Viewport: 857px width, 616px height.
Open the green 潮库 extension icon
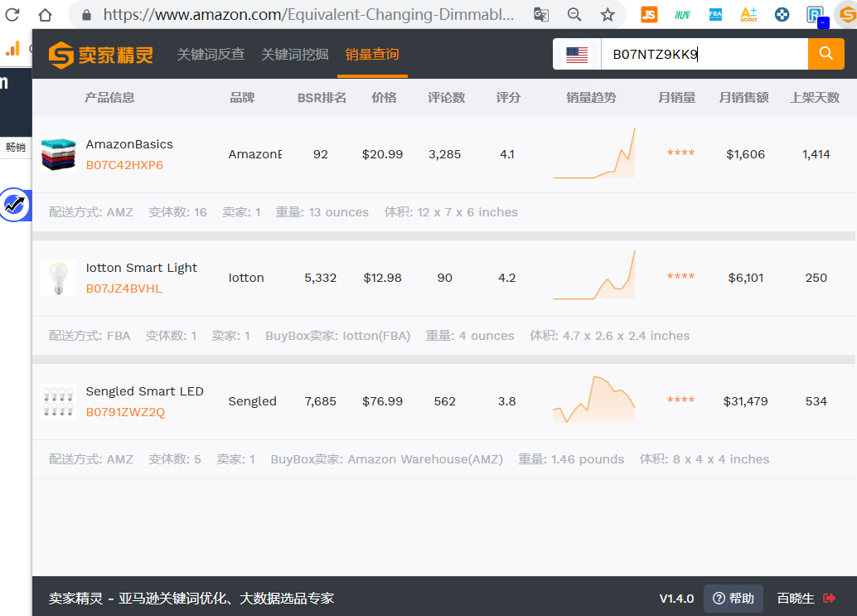(682, 15)
